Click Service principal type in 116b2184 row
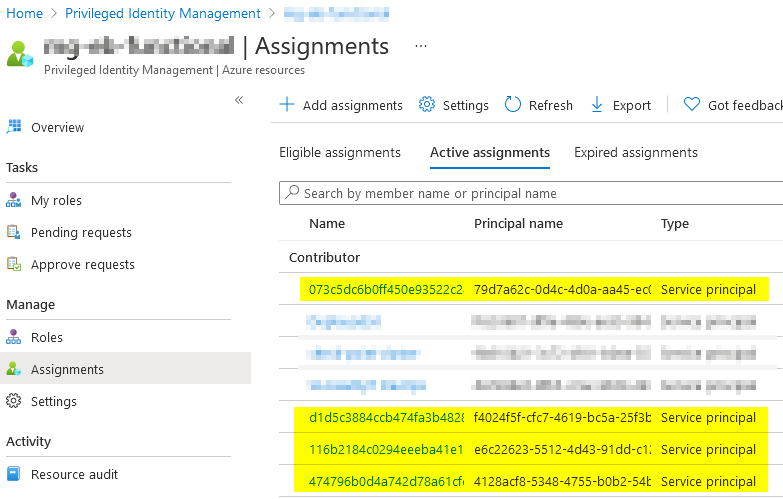 (708, 450)
